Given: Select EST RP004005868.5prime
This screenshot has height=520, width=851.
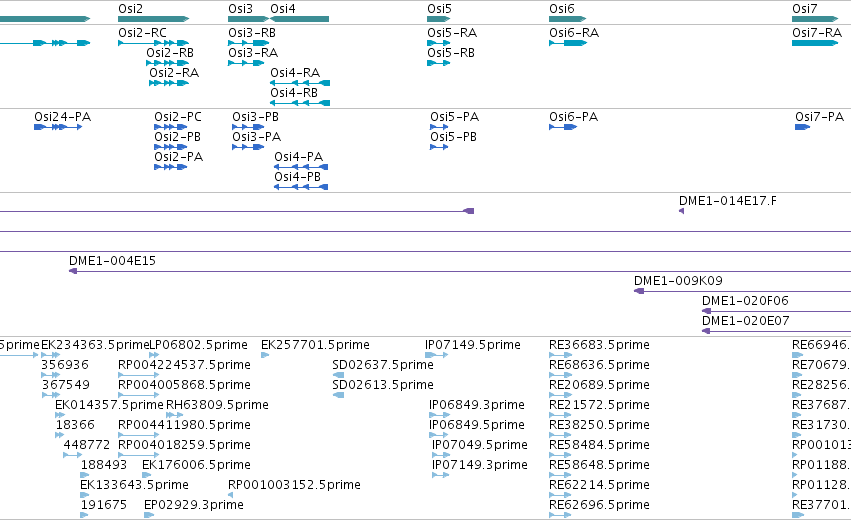Looking at the screenshot, I should (185, 385).
